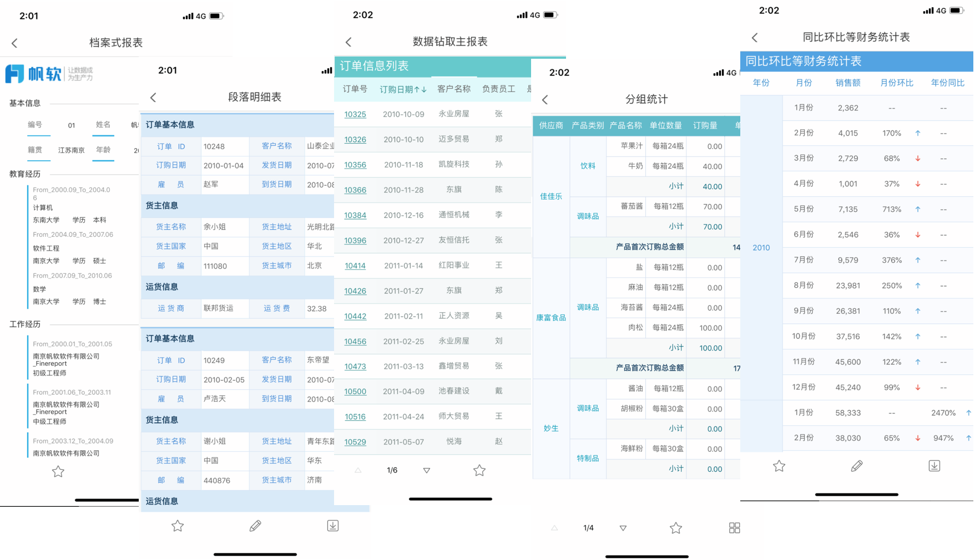980x560 pixels.
Task: Select the 负责员工 column header
Action: pyautogui.click(x=499, y=89)
